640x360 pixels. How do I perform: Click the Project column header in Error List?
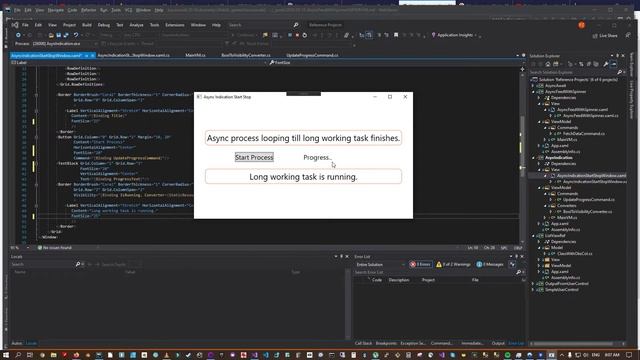[x=428, y=280]
